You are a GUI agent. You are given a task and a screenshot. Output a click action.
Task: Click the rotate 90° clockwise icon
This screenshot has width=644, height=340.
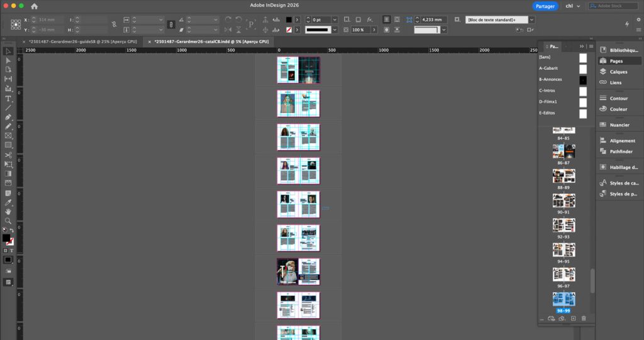coord(228,19)
